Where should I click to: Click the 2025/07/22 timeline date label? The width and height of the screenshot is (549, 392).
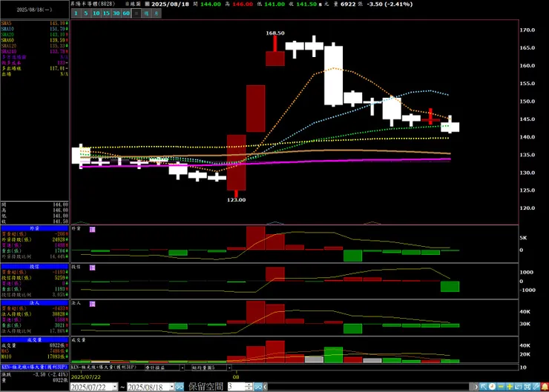[86, 377]
